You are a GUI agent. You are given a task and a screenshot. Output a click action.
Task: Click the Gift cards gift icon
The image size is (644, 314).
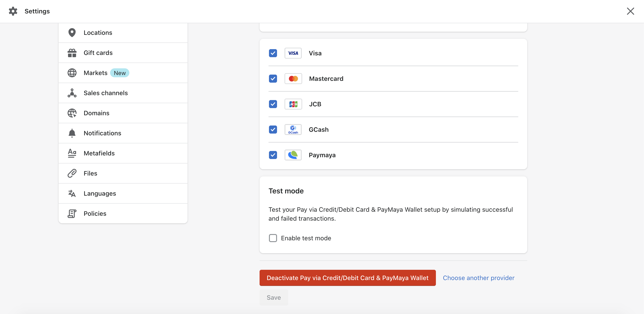tap(72, 53)
